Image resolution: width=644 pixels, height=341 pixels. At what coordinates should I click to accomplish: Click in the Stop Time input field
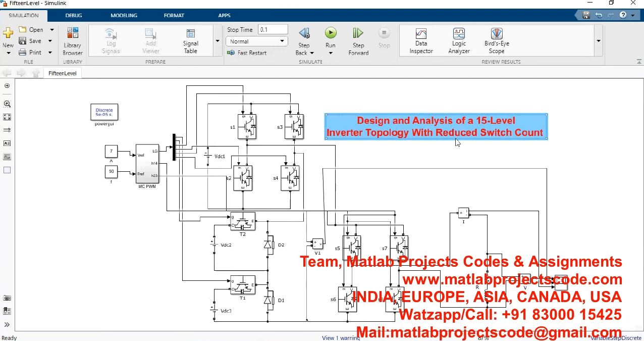tap(273, 30)
